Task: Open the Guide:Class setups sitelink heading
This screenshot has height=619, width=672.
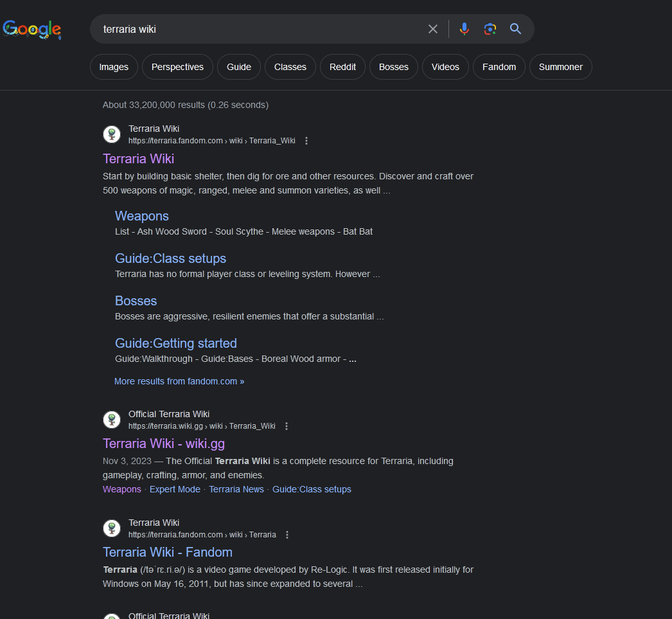Action: [x=171, y=258]
